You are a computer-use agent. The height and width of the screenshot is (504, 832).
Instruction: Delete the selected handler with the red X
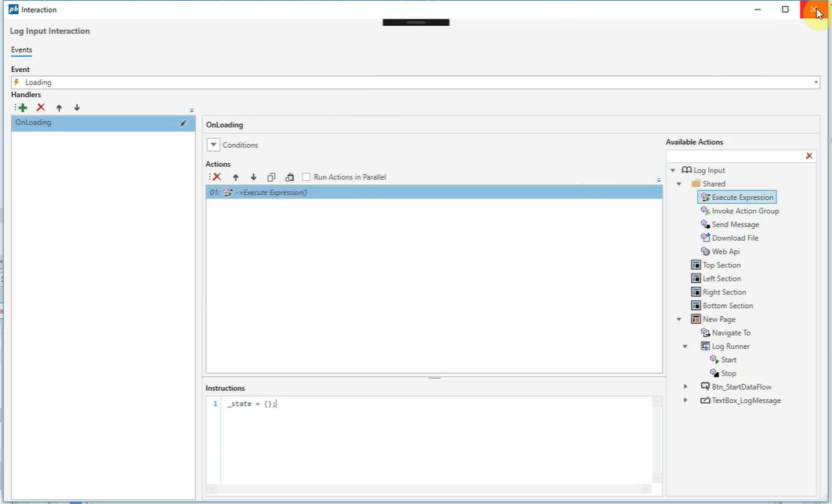[x=41, y=107]
